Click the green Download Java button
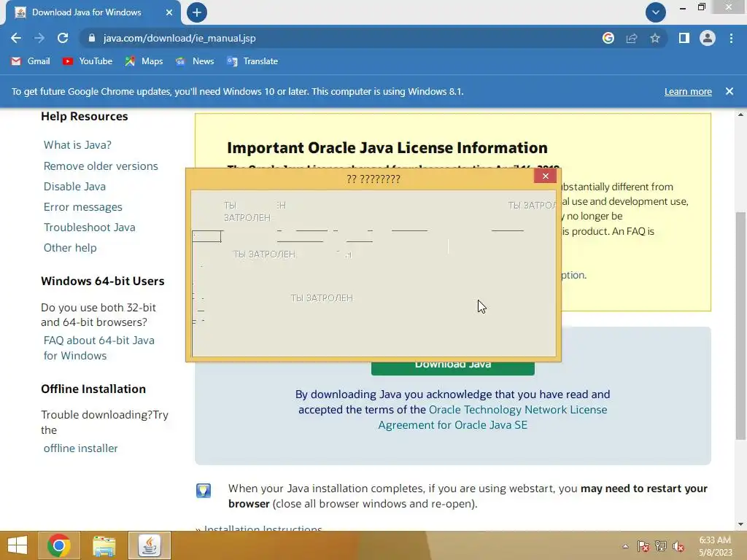This screenshot has width=747, height=560. pyautogui.click(x=452, y=367)
